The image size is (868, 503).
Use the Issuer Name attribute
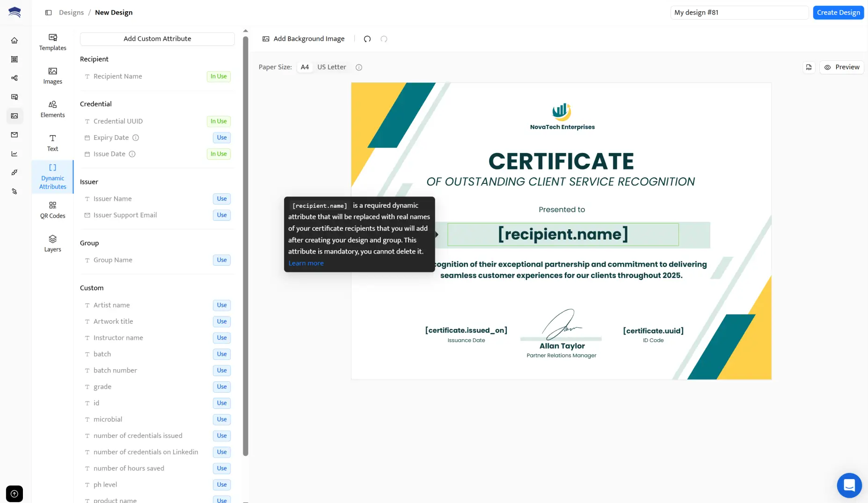[x=222, y=199]
